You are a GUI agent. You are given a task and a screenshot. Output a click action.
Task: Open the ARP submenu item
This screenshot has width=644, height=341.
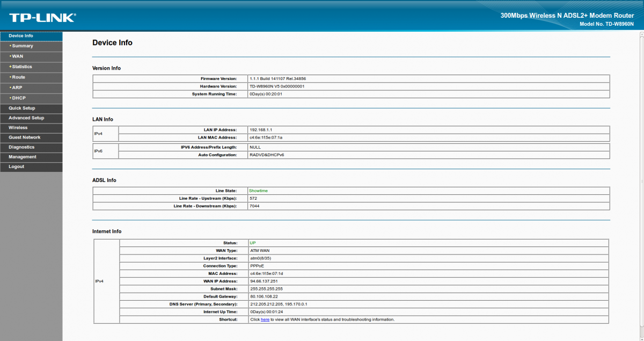coord(31,88)
